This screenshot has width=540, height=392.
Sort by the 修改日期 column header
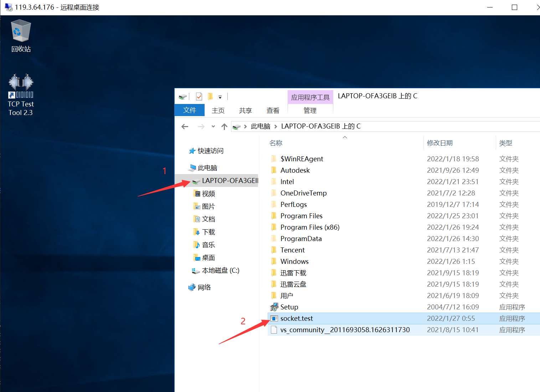[x=440, y=143]
